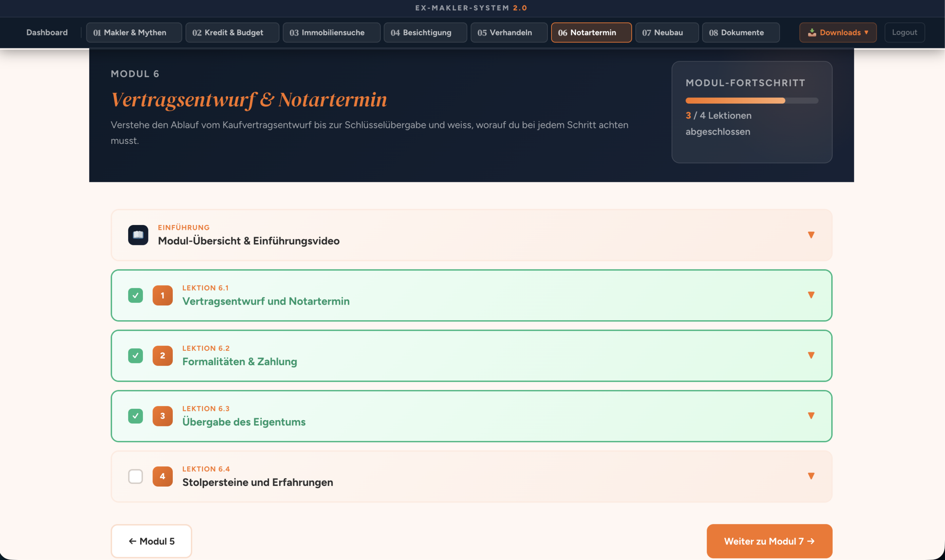Click the Logout button

(905, 32)
